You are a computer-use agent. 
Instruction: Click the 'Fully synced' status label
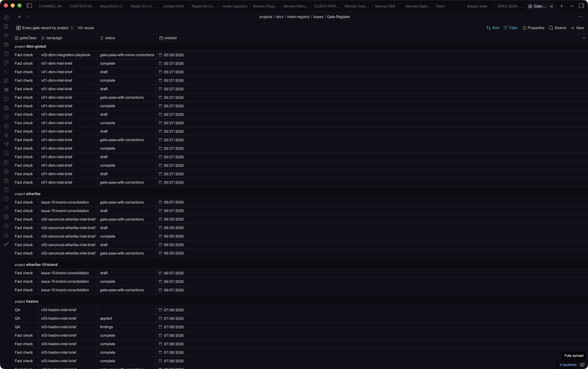574,355
